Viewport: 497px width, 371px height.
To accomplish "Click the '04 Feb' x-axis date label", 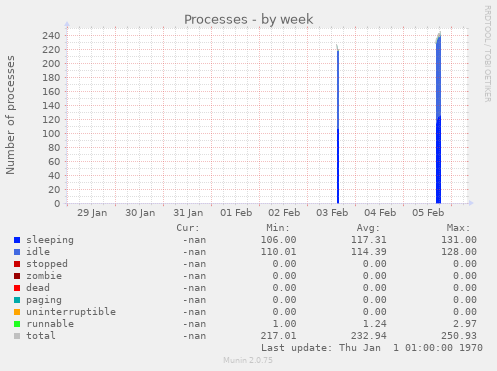I will click(x=380, y=213).
